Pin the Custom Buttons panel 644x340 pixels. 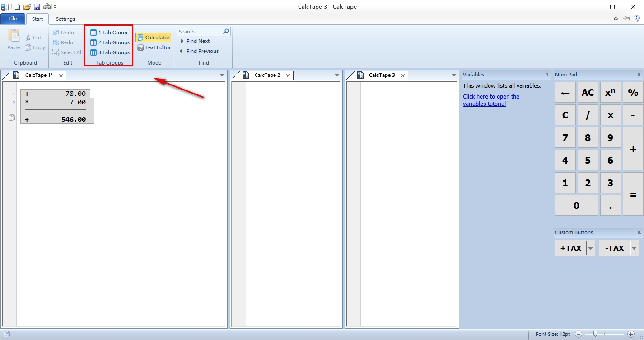pos(639,233)
